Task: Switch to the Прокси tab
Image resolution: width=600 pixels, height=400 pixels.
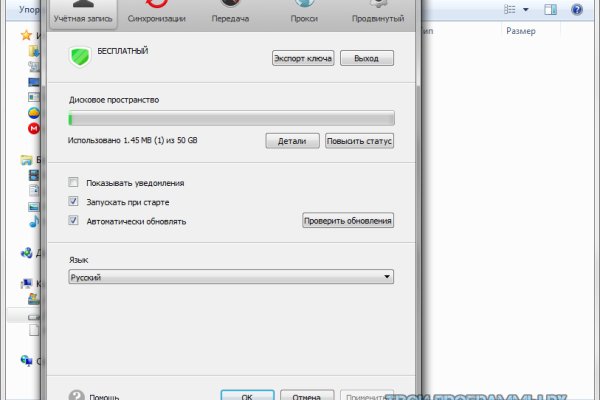Action: pos(305,14)
